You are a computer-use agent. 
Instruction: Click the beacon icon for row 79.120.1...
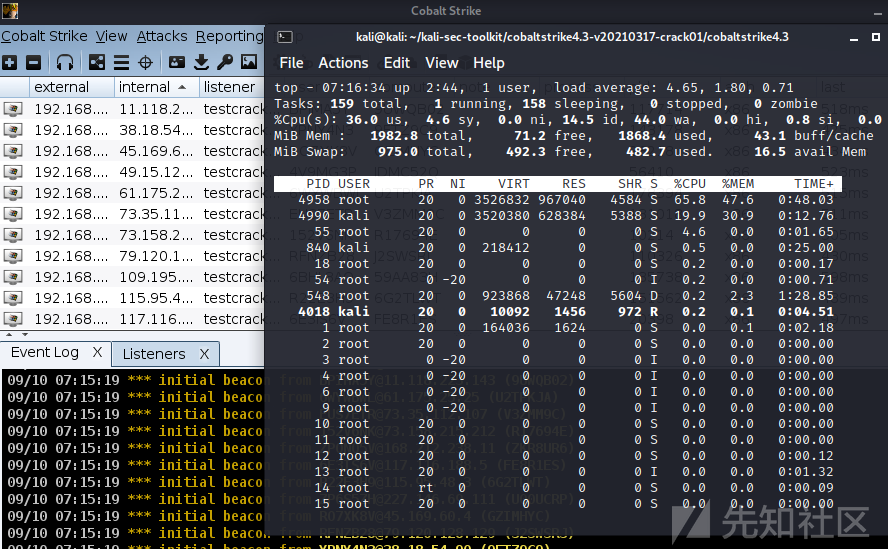(14, 256)
